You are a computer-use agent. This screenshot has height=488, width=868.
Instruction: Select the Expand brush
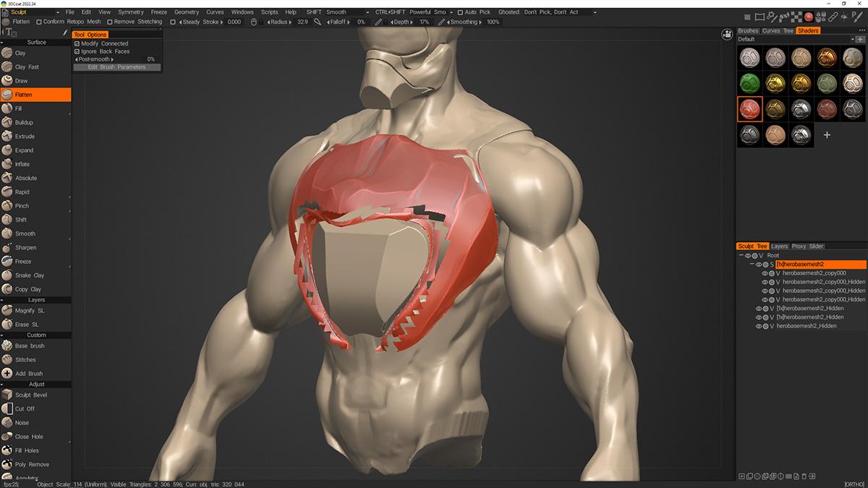point(35,150)
